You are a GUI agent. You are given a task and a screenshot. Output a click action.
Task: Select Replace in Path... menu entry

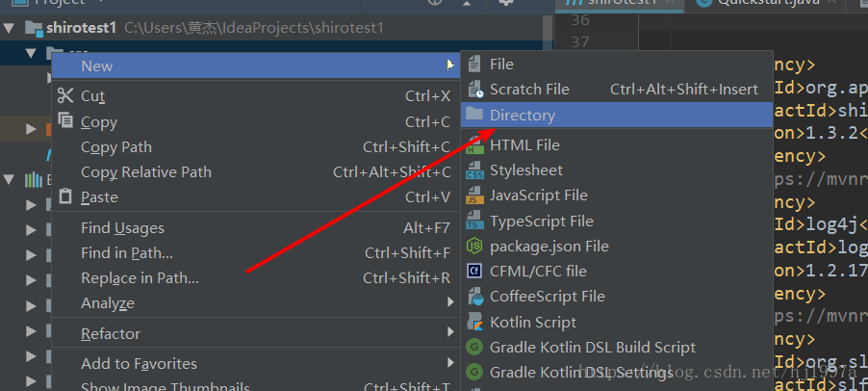coord(256,278)
